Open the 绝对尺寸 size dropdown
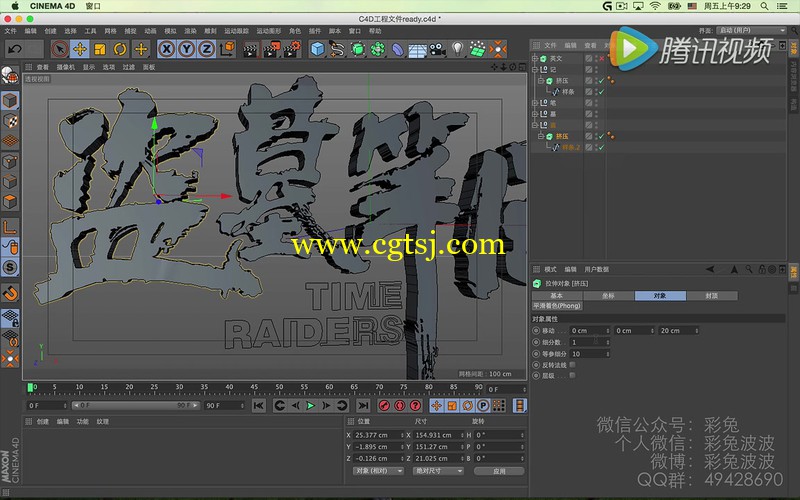This screenshot has width=800, height=500. 438,471
